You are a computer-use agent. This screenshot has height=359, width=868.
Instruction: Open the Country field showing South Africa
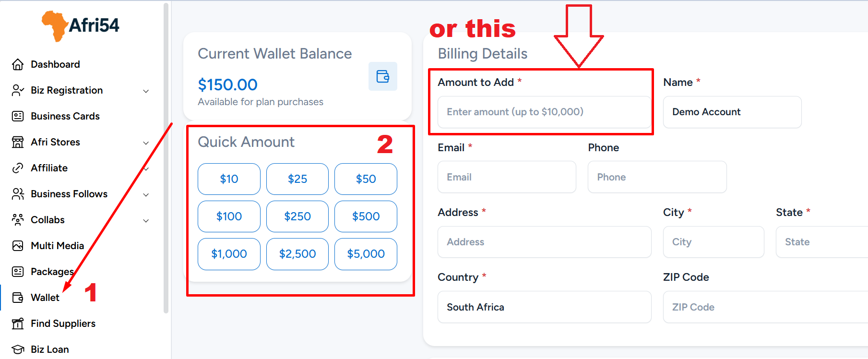tap(544, 307)
